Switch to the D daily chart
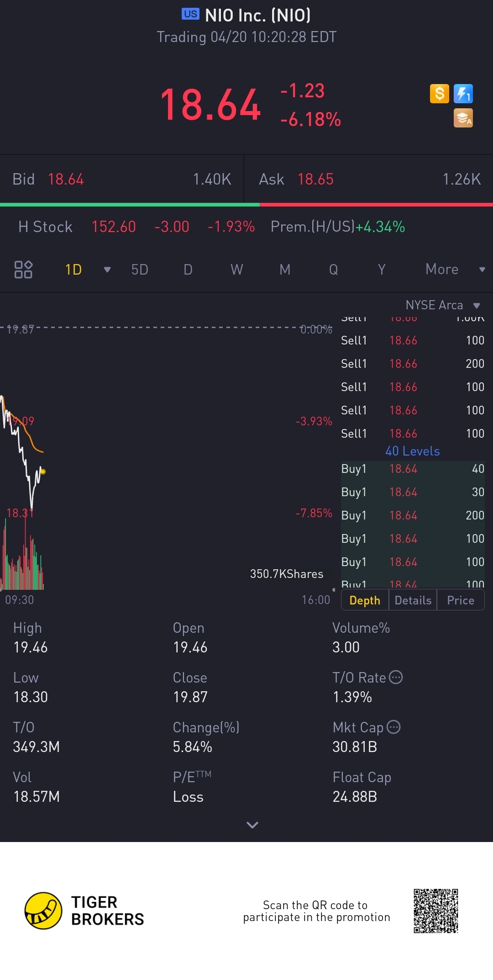The width and height of the screenshot is (493, 980). click(188, 270)
